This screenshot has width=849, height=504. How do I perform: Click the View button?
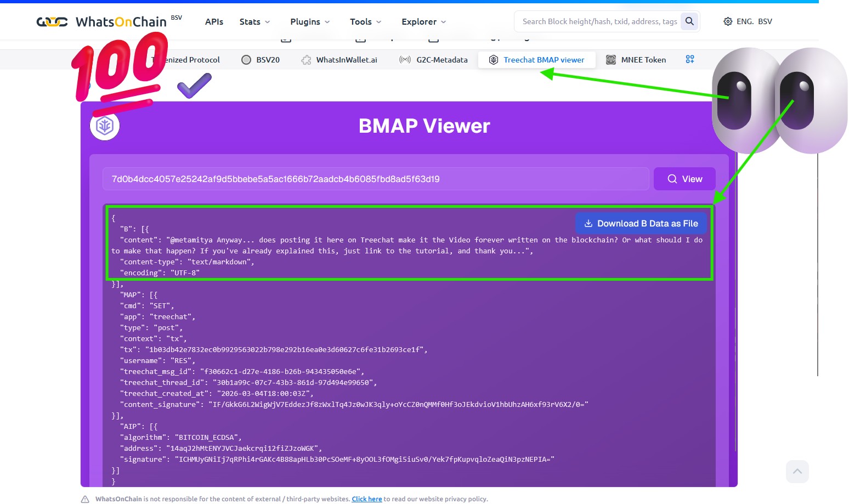pos(684,179)
